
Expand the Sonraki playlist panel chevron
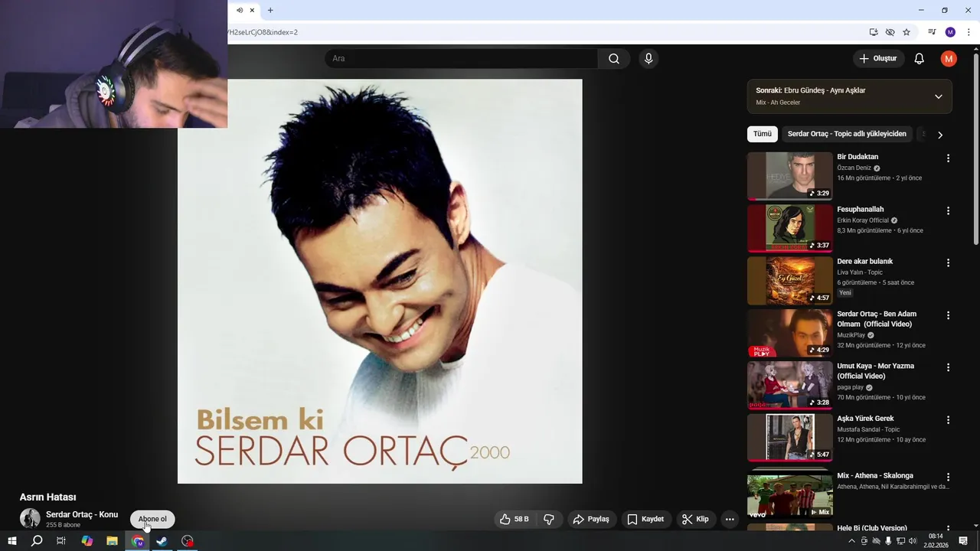(x=938, y=96)
